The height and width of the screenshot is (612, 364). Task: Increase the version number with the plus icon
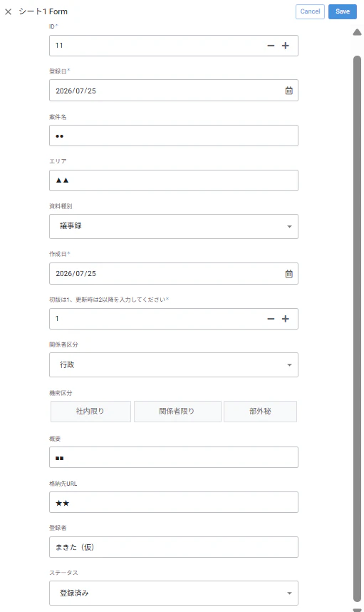coord(285,319)
